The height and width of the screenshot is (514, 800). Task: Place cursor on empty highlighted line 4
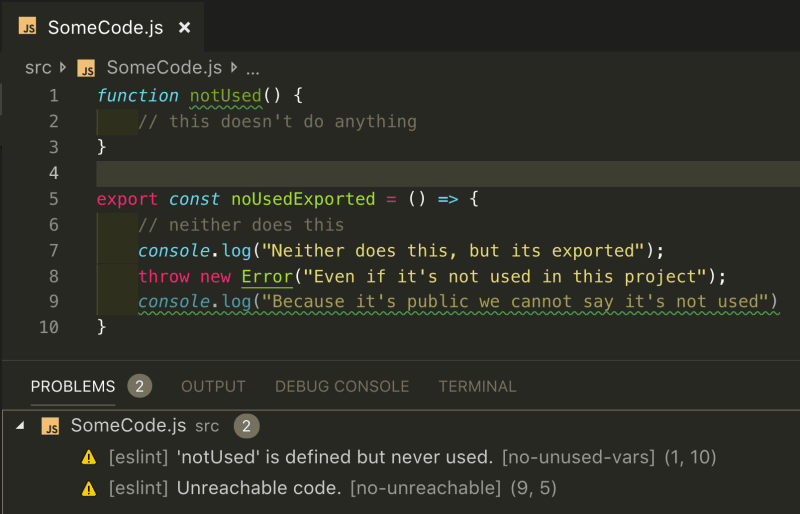[x=448, y=174]
